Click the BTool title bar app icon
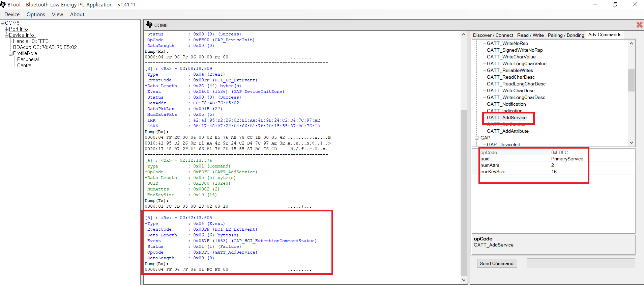The height and width of the screenshot is (285, 644). pos(3,4)
